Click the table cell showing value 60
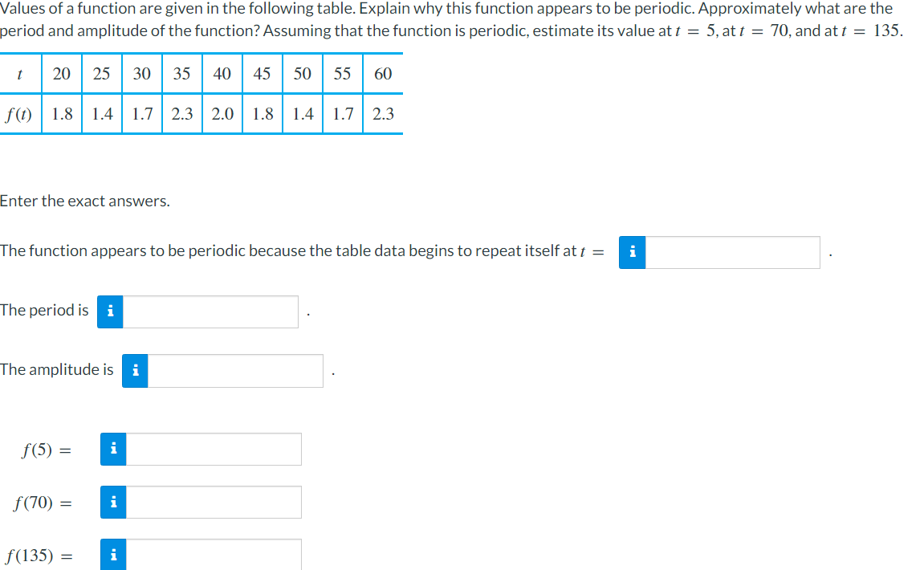Image resolution: width=924 pixels, height=570 pixels. click(x=382, y=73)
